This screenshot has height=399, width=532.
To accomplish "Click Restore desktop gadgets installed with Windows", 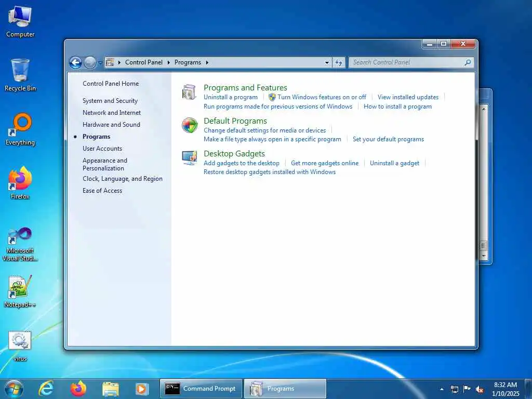I will 270,172.
